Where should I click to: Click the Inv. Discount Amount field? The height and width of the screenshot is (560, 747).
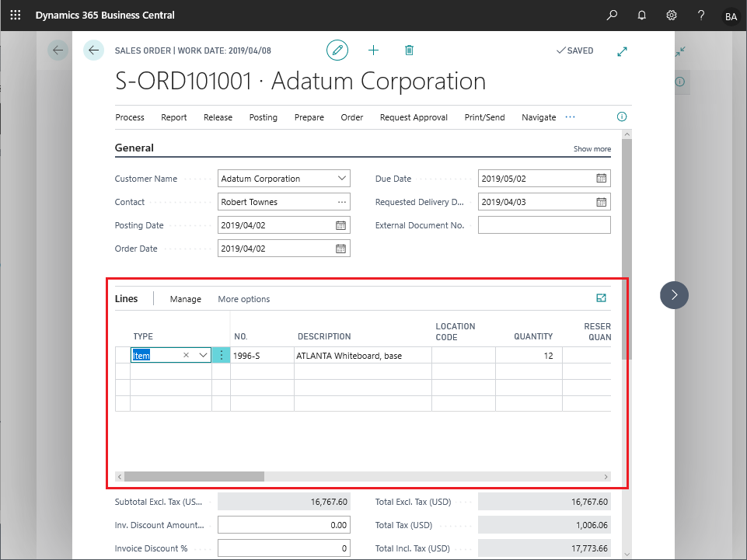point(284,525)
